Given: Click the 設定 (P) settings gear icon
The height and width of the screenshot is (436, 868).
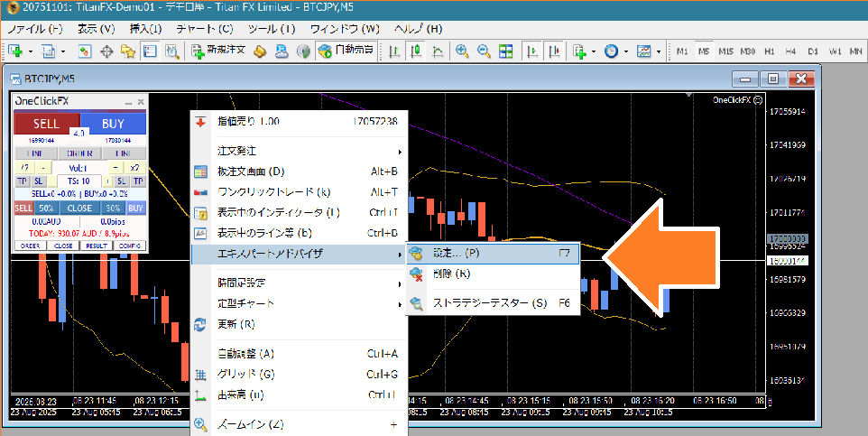Looking at the screenshot, I should (417, 254).
